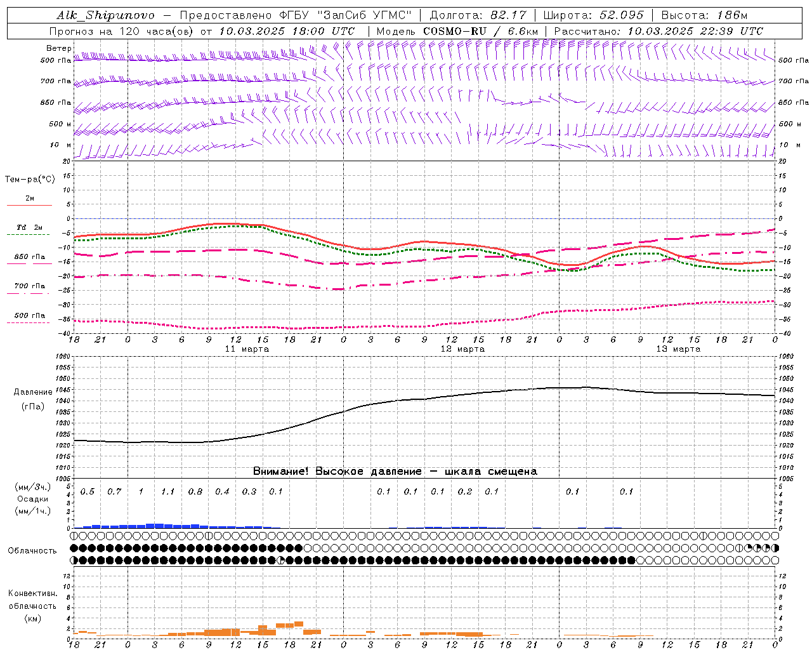Click the 0.7 precipitation value
Screen dimensions: 812x650
114,491
